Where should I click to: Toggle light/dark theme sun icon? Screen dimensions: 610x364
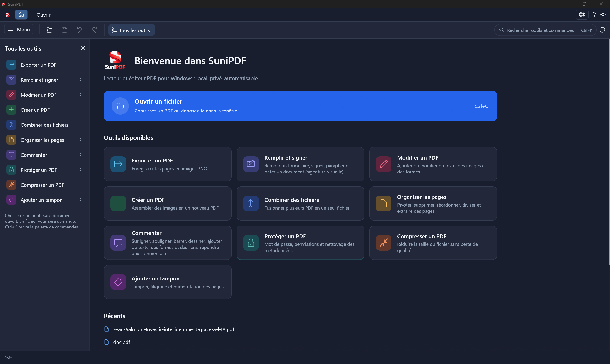tap(603, 15)
